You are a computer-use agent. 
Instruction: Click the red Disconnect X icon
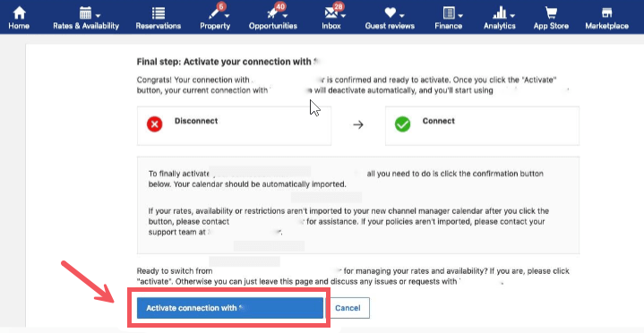coord(154,124)
